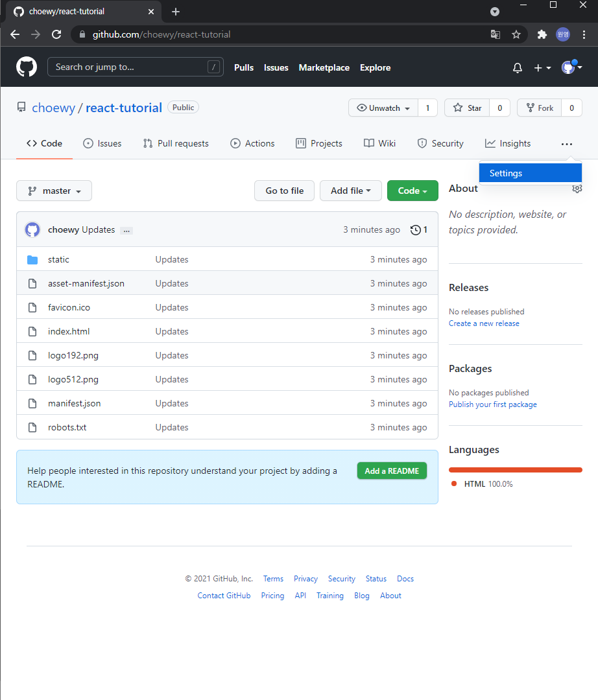Open index.html file

[69, 331]
